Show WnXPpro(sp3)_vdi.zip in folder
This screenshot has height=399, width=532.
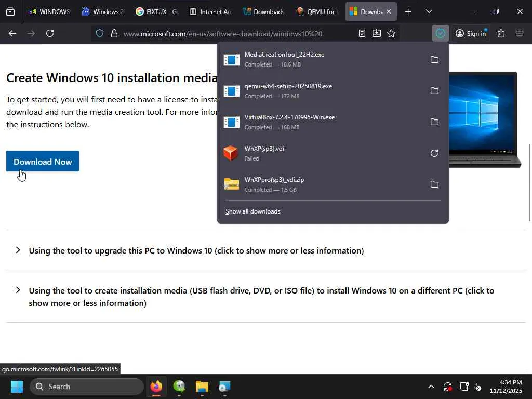(x=434, y=184)
